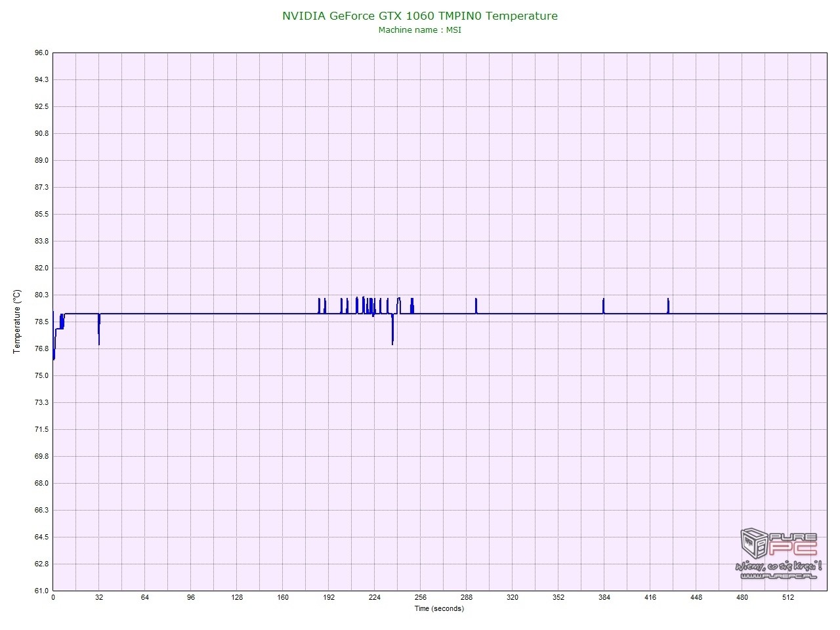Click the temperature spike near 428 seconds
The image size is (840, 630).
coord(668,306)
